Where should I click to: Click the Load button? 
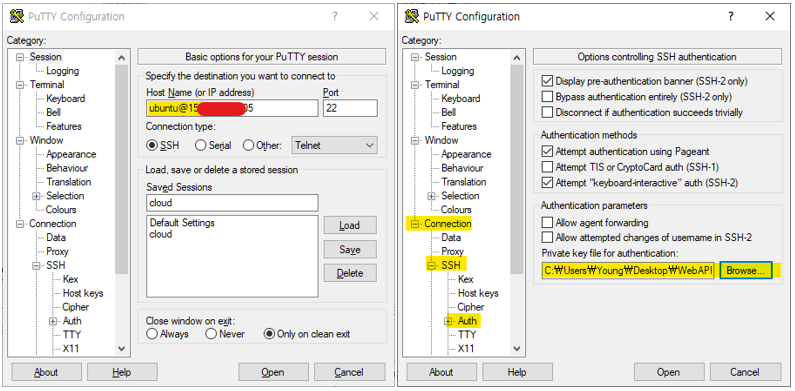click(x=350, y=226)
